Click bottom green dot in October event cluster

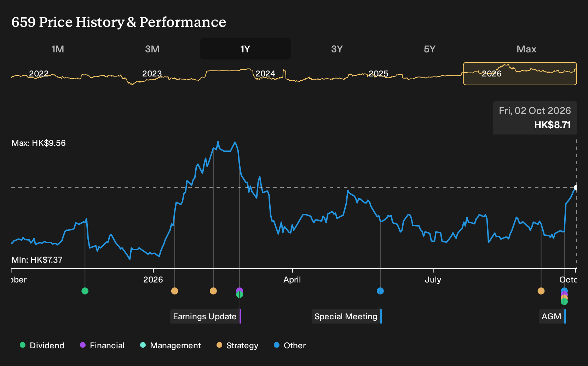pyautogui.click(x=564, y=302)
